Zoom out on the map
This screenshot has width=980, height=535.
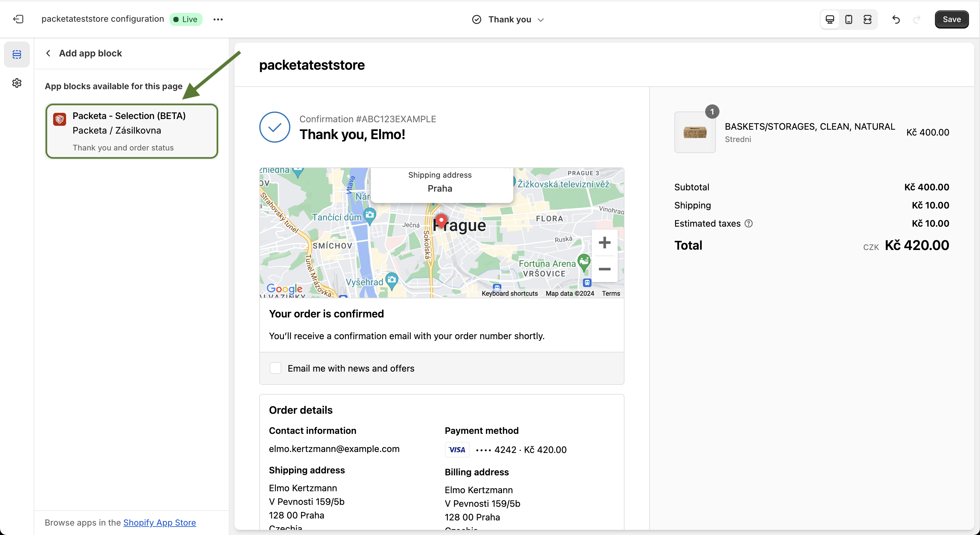pyautogui.click(x=604, y=269)
